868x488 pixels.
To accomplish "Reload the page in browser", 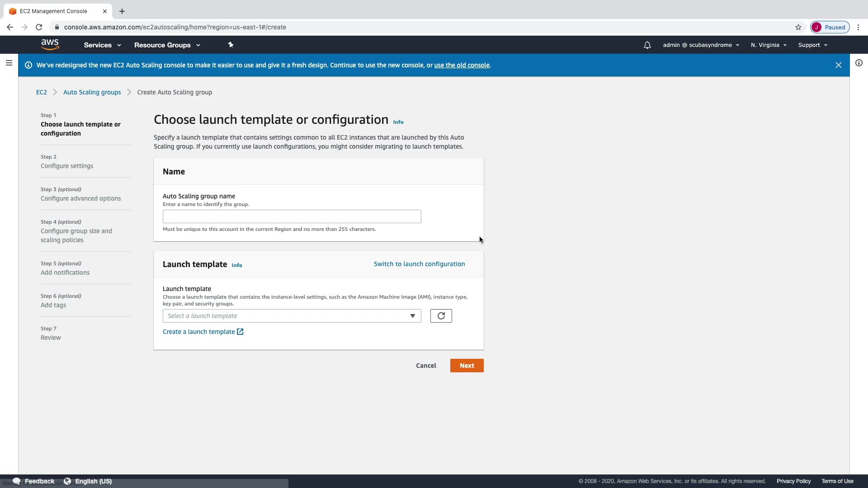I will point(39,27).
